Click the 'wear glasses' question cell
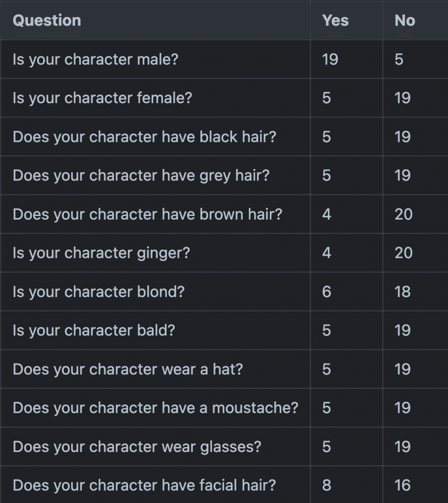The width and height of the screenshot is (448, 503). pyautogui.click(x=137, y=447)
